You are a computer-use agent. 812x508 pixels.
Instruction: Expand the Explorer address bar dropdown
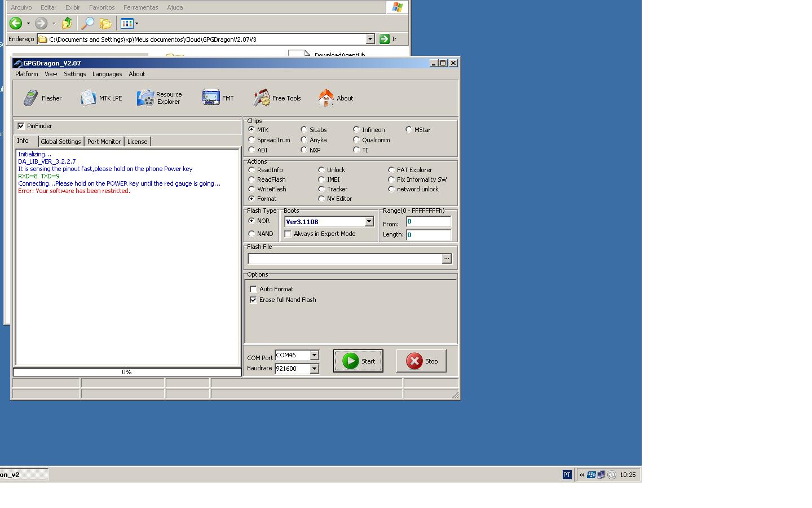[370, 39]
